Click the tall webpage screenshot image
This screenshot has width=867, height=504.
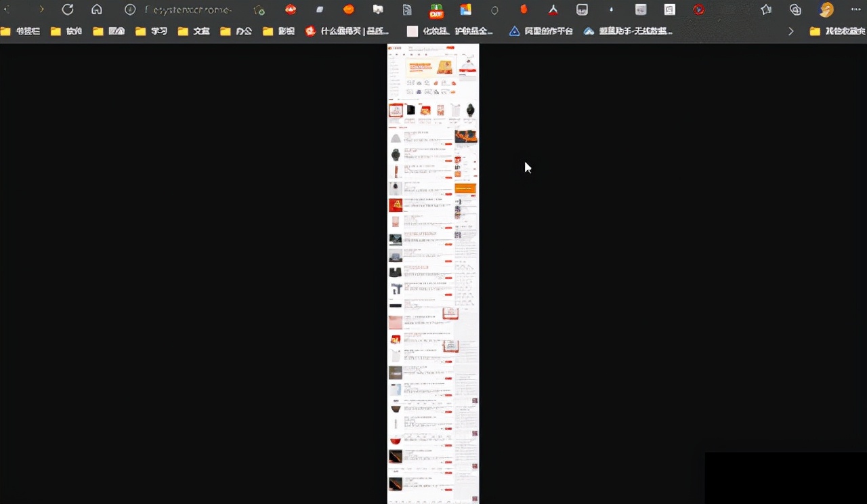click(x=433, y=271)
